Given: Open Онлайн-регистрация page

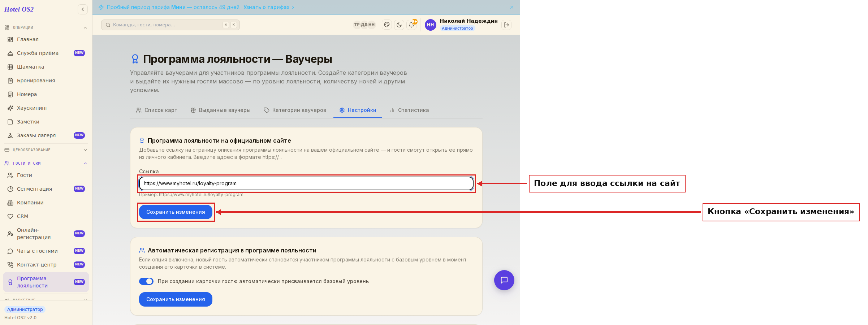Looking at the screenshot, I should 46,234.
